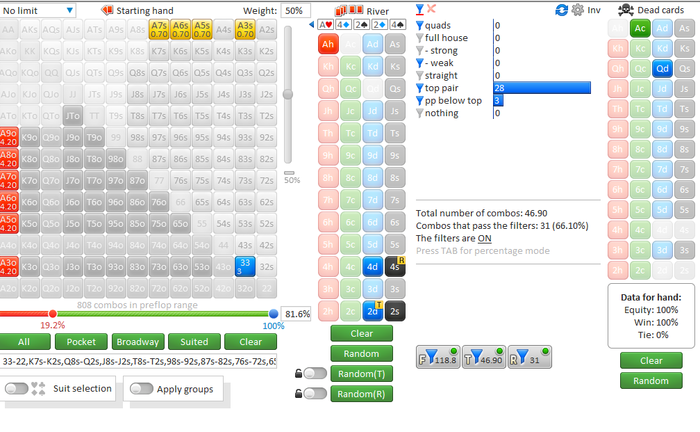Image resolution: width=700 pixels, height=432 pixels.
Task: Select the JTo hand cell
Action: point(73,116)
